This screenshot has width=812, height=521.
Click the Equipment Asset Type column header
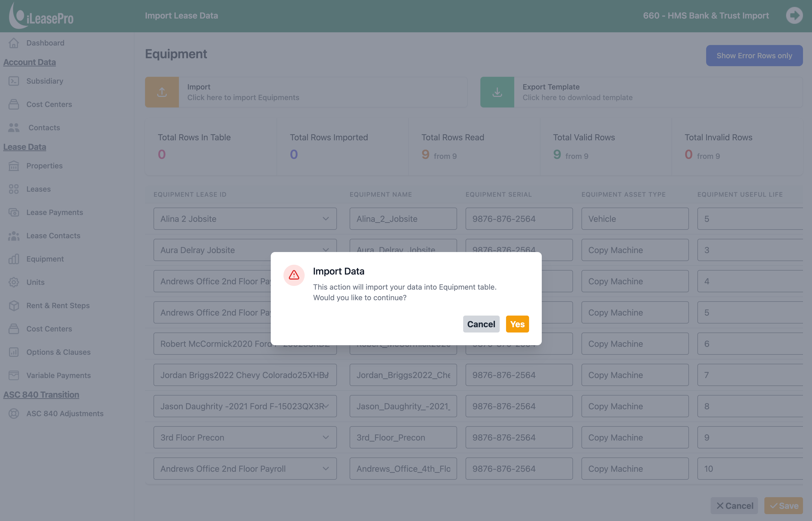(x=624, y=195)
